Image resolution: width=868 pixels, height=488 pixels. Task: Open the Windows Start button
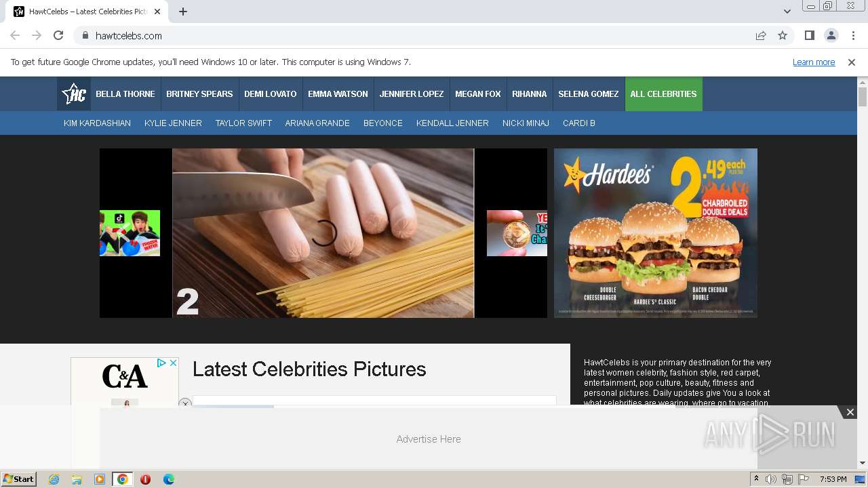[18, 479]
